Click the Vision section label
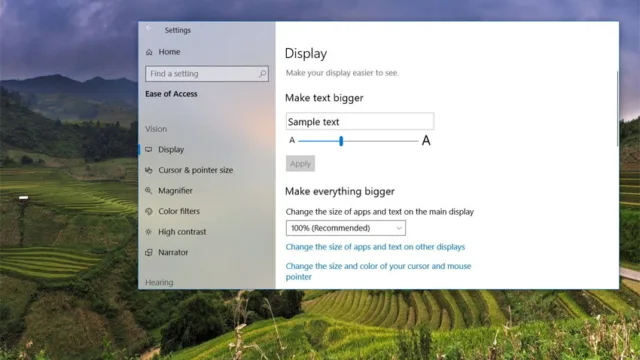This screenshot has width=640, height=360. pos(156,129)
